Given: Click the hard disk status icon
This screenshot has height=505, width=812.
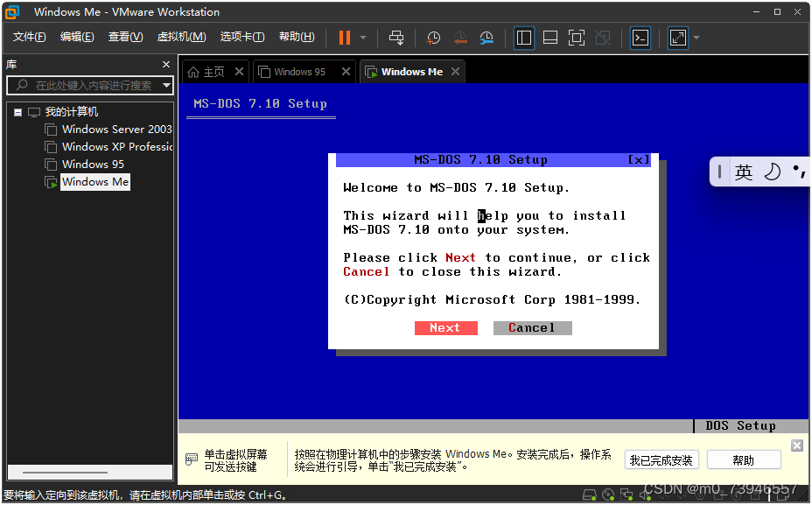Looking at the screenshot, I should click(590, 495).
